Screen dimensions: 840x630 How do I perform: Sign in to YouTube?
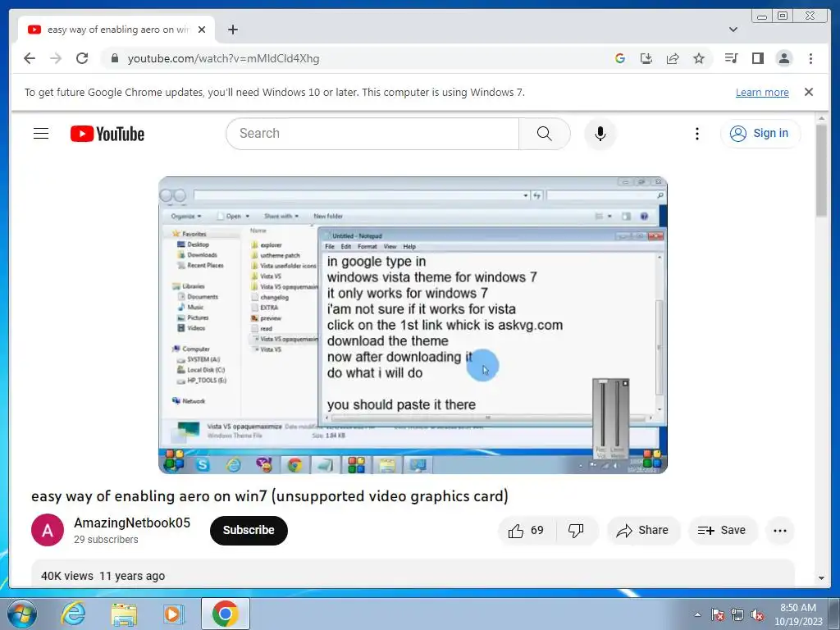pyautogui.click(x=760, y=134)
